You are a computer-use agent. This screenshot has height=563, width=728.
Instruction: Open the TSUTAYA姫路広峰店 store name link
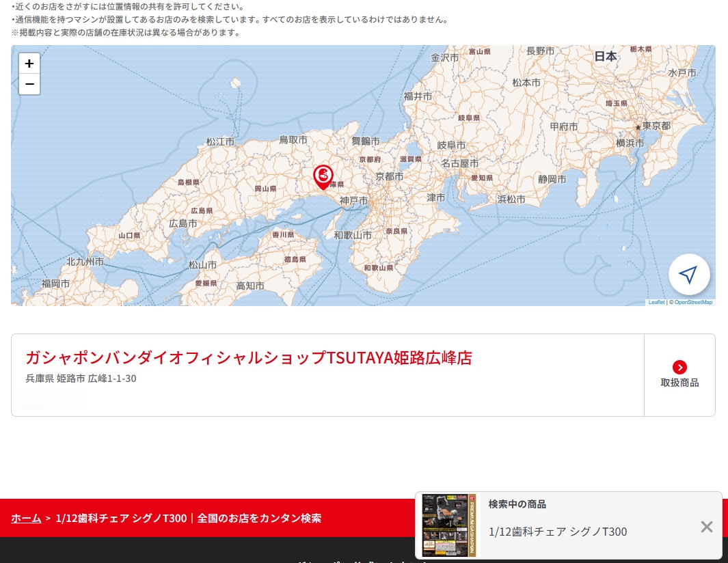(x=249, y=357)
